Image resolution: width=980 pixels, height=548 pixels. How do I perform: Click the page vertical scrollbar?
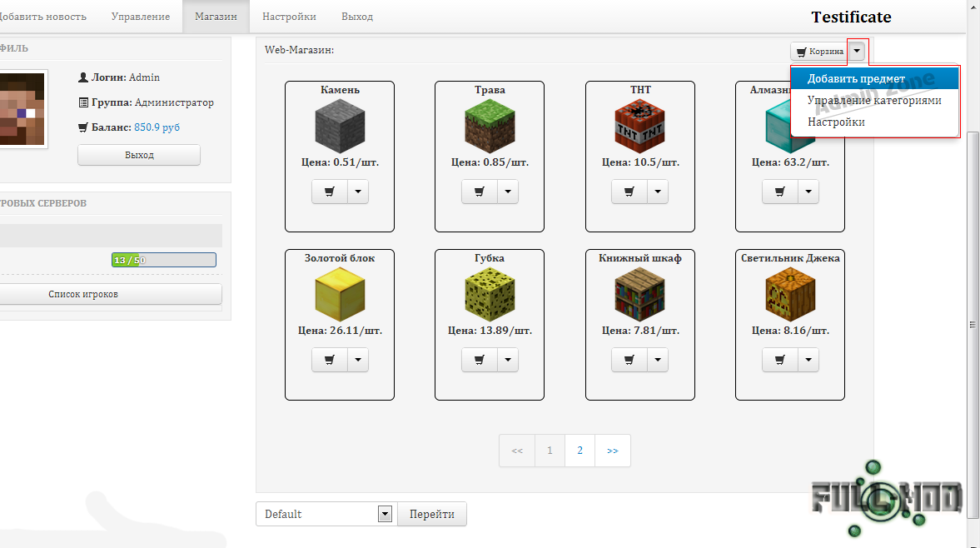point(973,325)
